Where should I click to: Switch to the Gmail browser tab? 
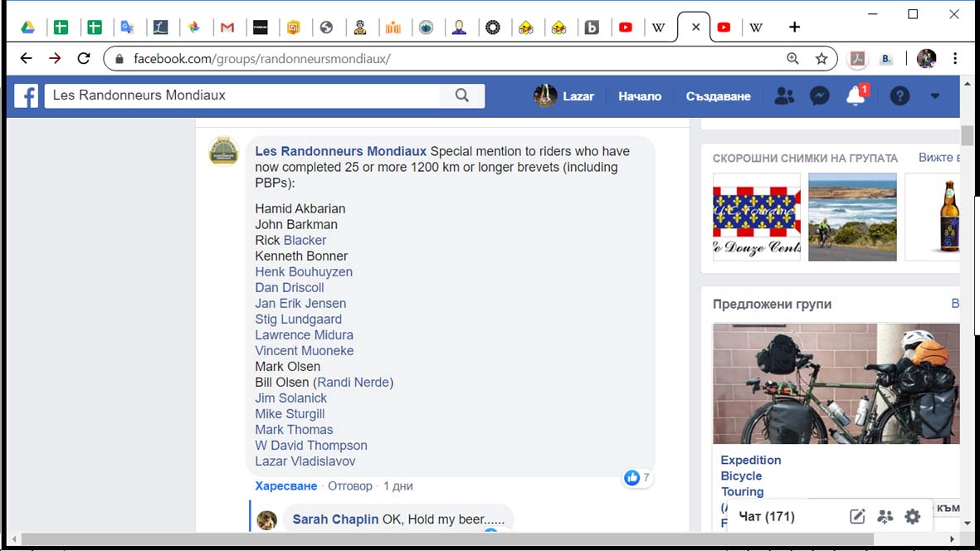pos(227,27)
